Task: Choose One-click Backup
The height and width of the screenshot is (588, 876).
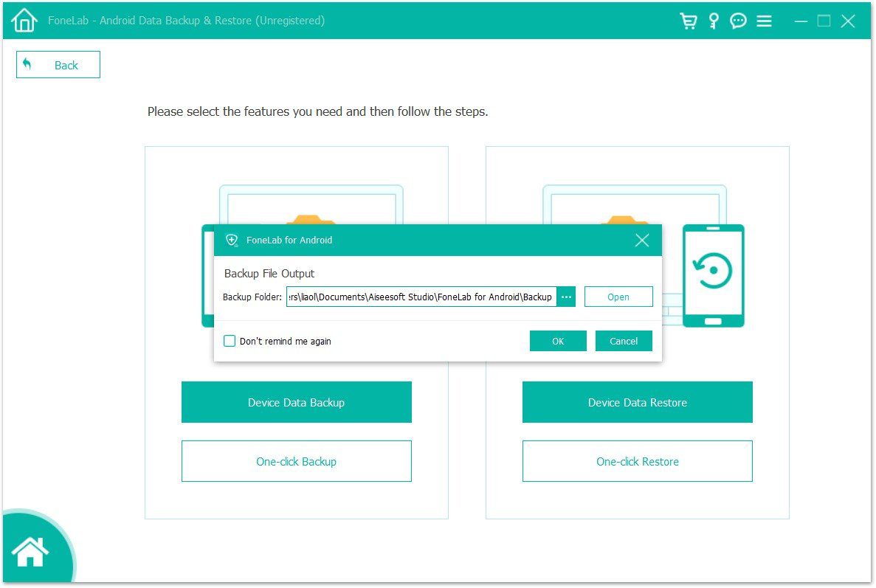Action: click(x=296, y=461)
